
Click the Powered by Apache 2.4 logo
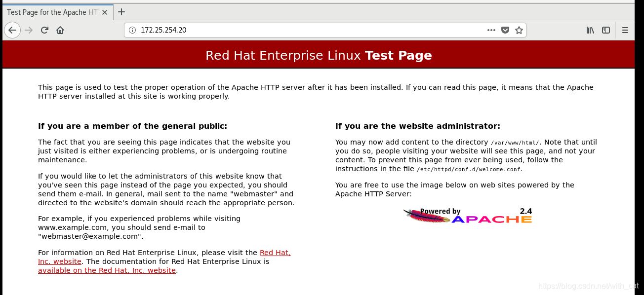(468, 215)
